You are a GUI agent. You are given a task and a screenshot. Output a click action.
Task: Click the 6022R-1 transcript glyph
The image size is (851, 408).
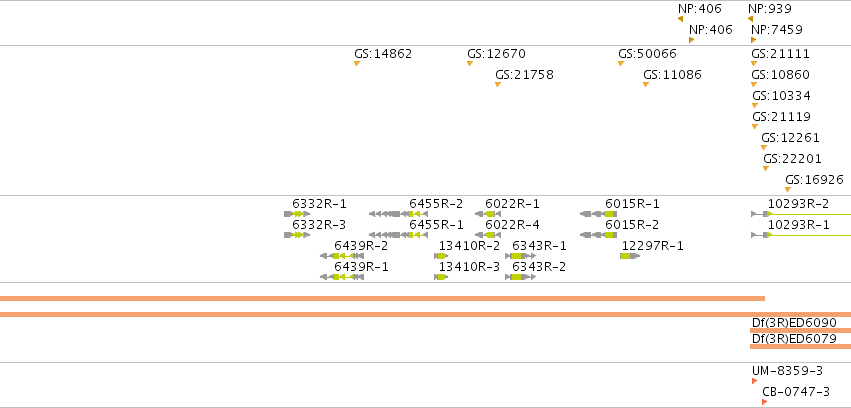coord(488,214)
